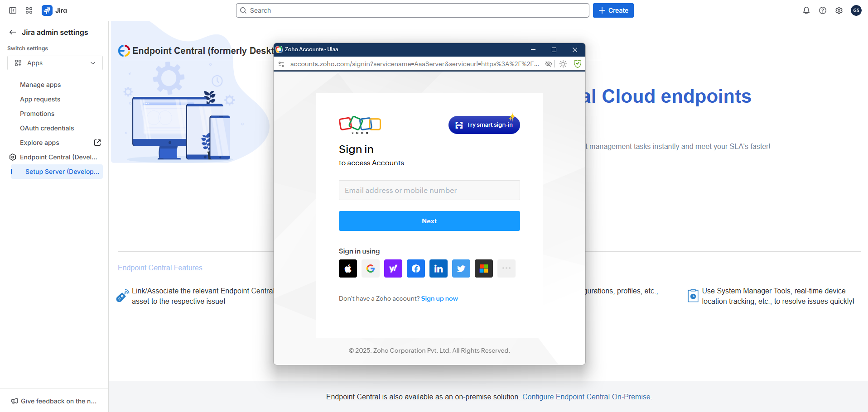The width and height of the screenshot is (868, 412).
Task: Sign in with Yahoo
Action: (393, 268)
